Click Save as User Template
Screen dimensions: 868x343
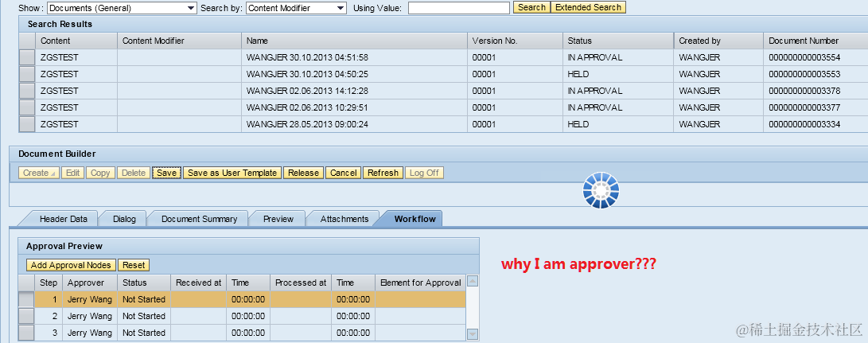(x=232, y=173)
